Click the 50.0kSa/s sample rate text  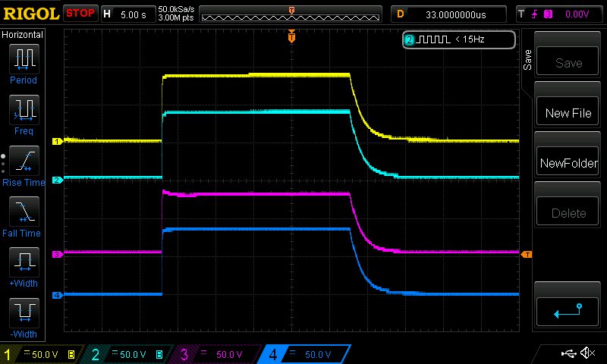pyautogui.click(x=176, y=9)
